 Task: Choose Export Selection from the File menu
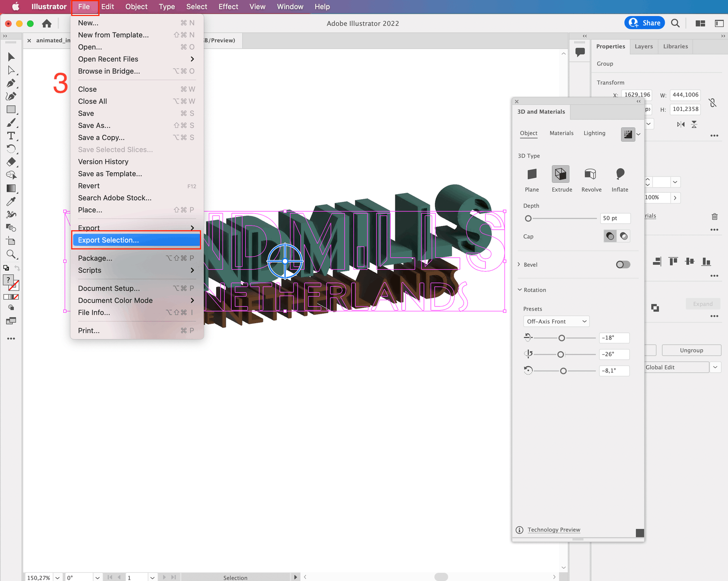pos(107,240)
